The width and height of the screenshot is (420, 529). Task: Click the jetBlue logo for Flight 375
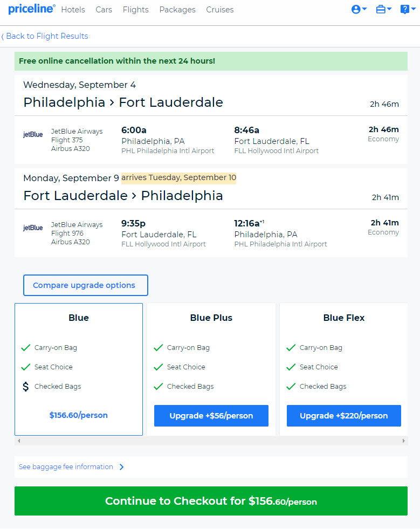[x=33, y=134]
